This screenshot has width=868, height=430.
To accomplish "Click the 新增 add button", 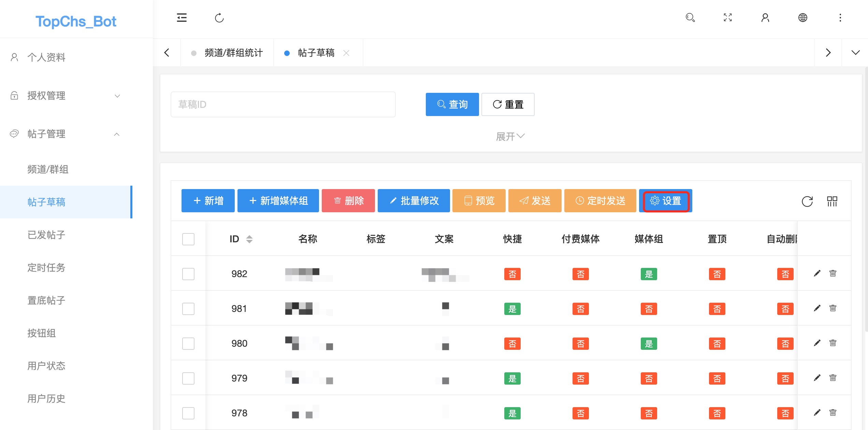I will click(208, 201).
